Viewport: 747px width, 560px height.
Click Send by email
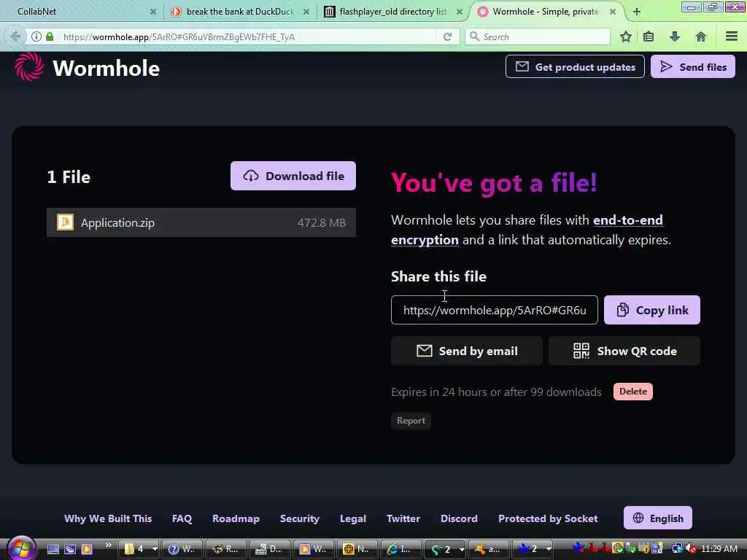[466, 351]
